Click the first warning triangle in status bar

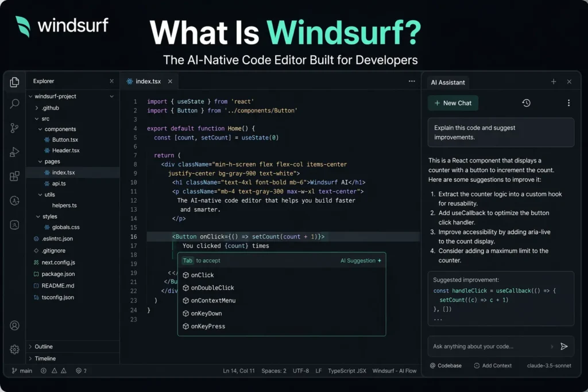coord(55,371)
